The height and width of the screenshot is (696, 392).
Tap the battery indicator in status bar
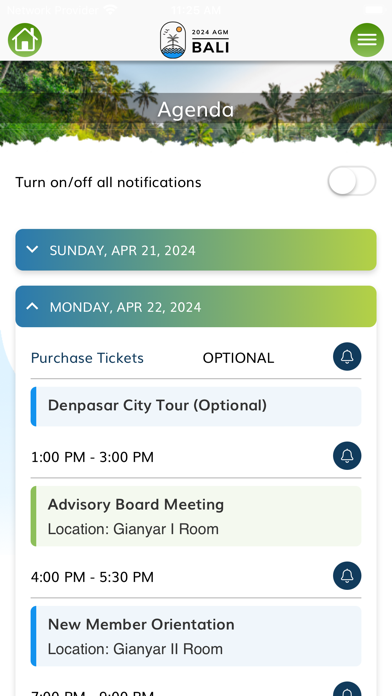(374, 9)
